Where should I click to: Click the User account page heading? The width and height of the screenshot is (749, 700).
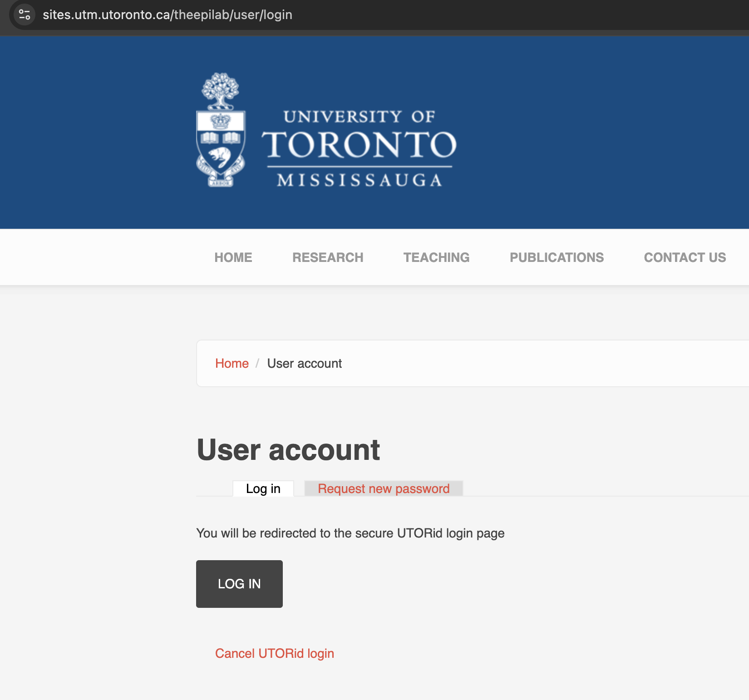[288, 450]
